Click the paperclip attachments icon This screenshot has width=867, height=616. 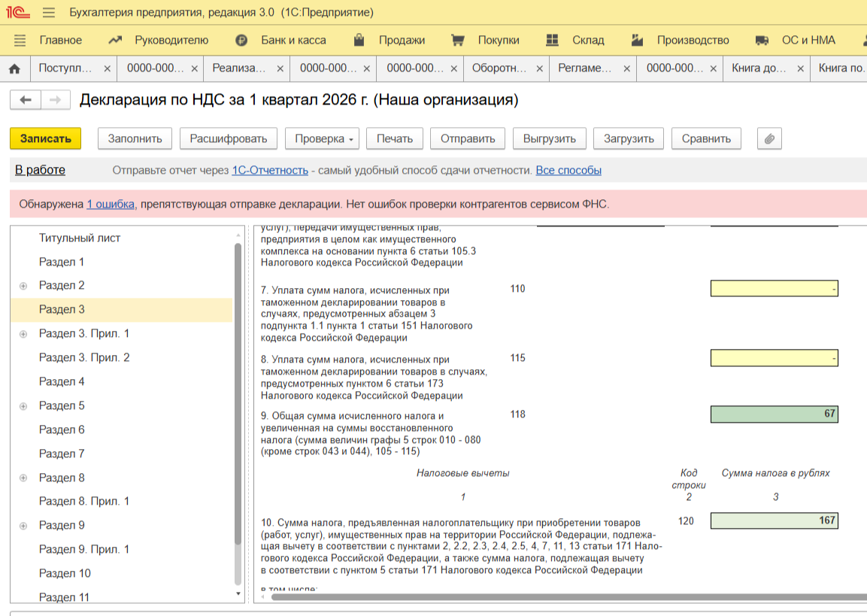click(x=769, y=138)
